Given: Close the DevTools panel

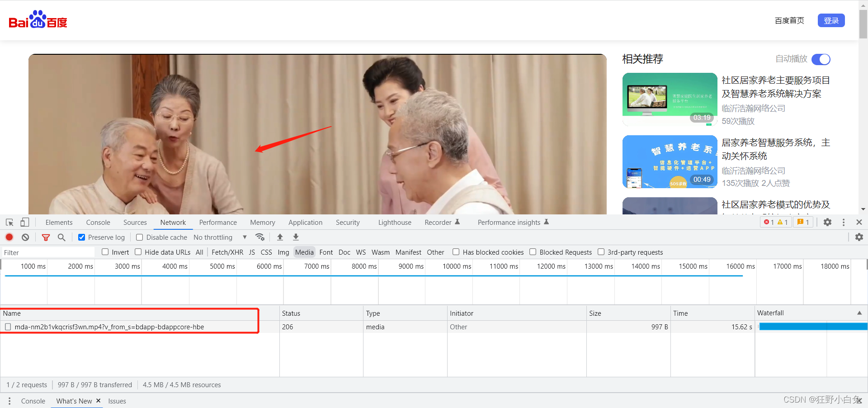Looking at the screenshot, I should coord(859,222).
